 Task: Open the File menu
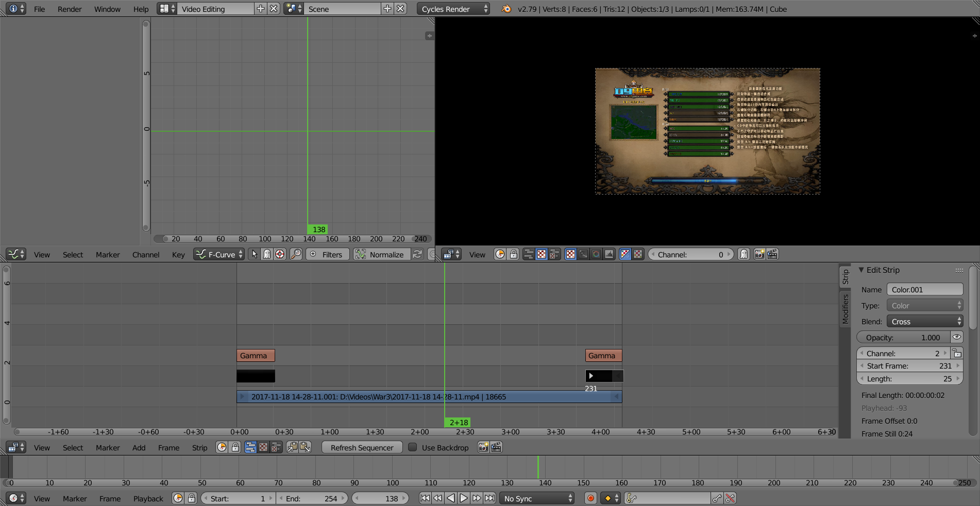(x=39, y=9)
